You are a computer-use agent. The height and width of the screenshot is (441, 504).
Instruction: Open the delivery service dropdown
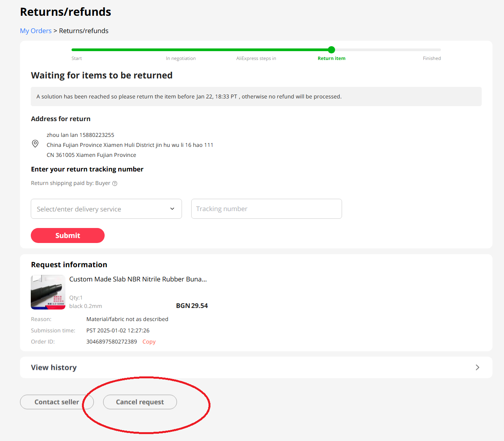(106, 209)
